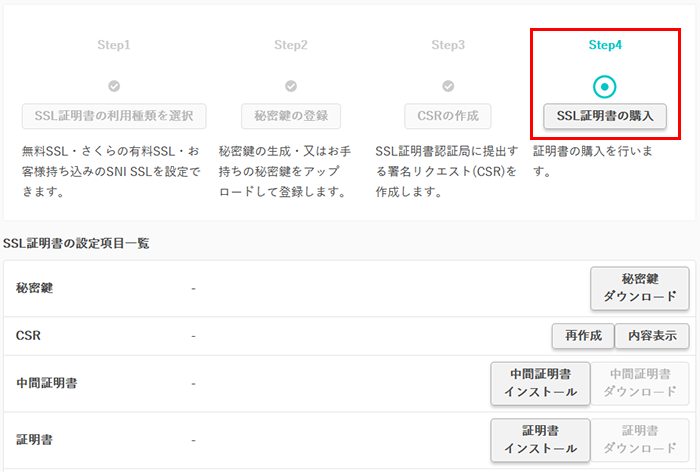700x472 pixels.
Task: Show CSR contents with 内容表示
Action: click(652, 336)
